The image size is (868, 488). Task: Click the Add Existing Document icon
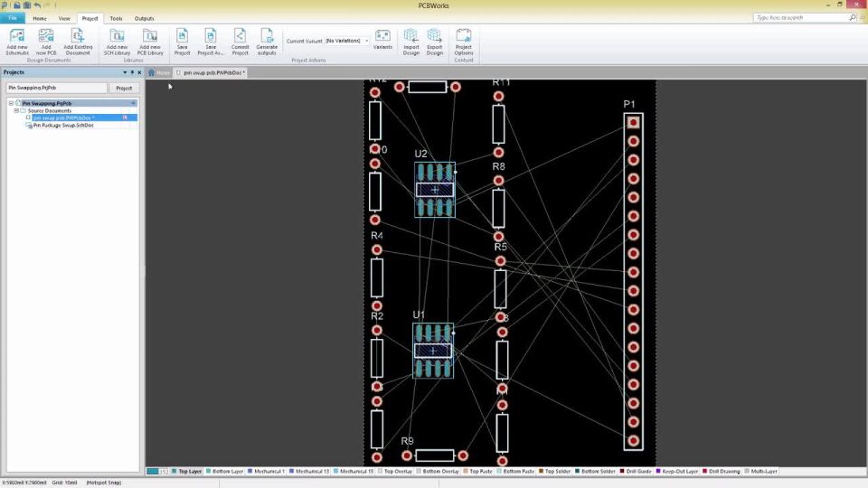click(78, 35)
